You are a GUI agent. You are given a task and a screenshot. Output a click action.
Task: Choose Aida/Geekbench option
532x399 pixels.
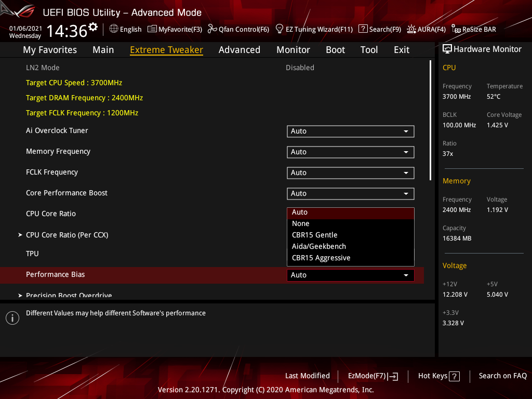pos(351,247)
